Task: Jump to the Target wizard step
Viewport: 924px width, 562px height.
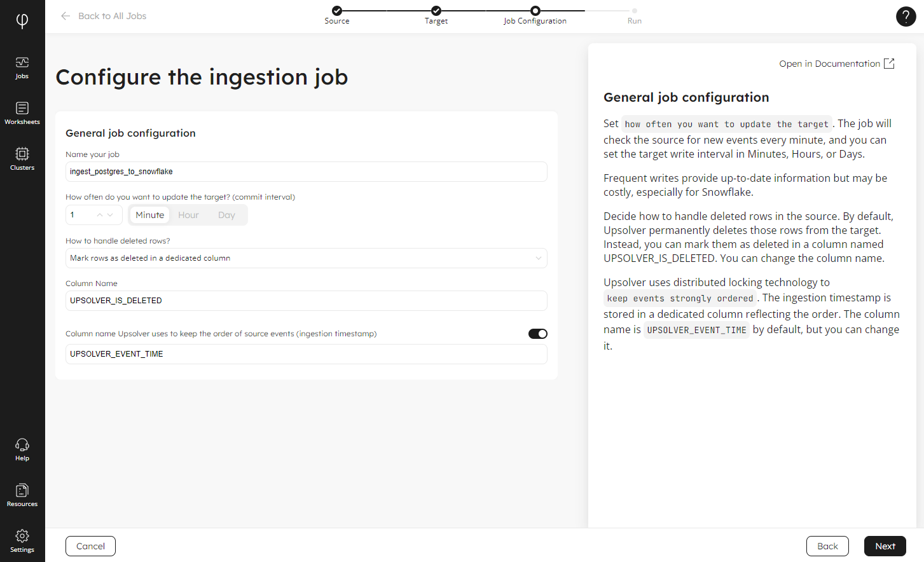Action: (436, 11)
